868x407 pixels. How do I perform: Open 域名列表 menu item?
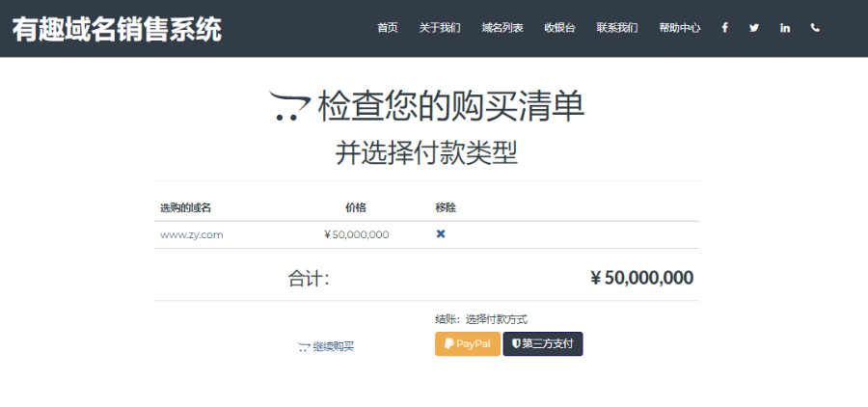point(502,28)
